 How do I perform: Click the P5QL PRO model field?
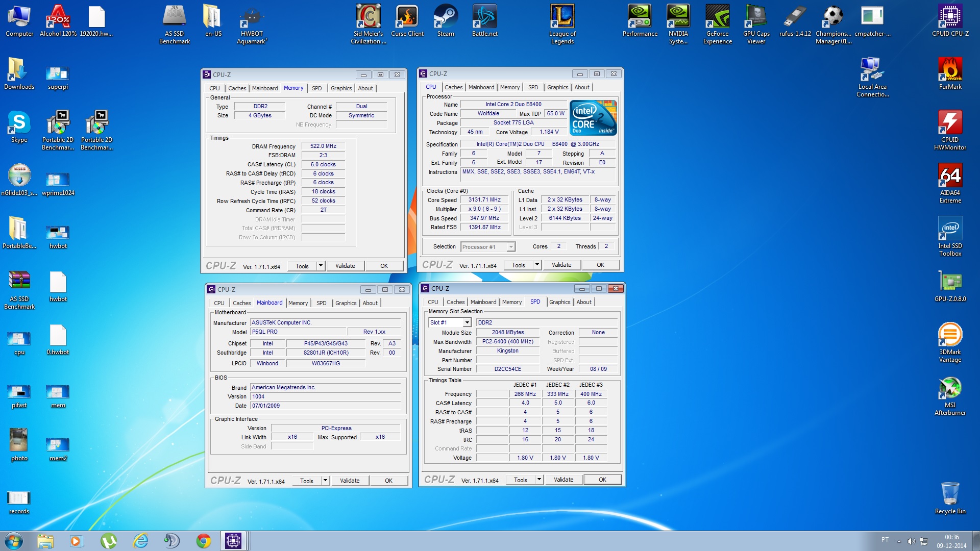tap(298, 332)
